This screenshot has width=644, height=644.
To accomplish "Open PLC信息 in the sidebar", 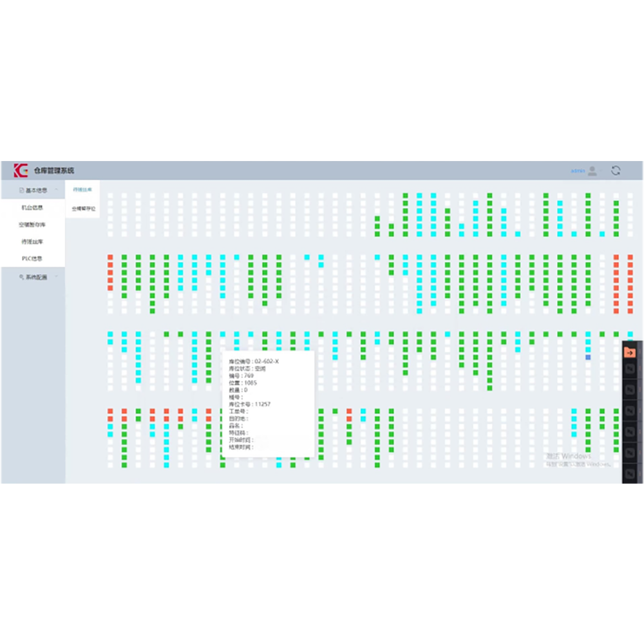I will (x=32, y=259).
